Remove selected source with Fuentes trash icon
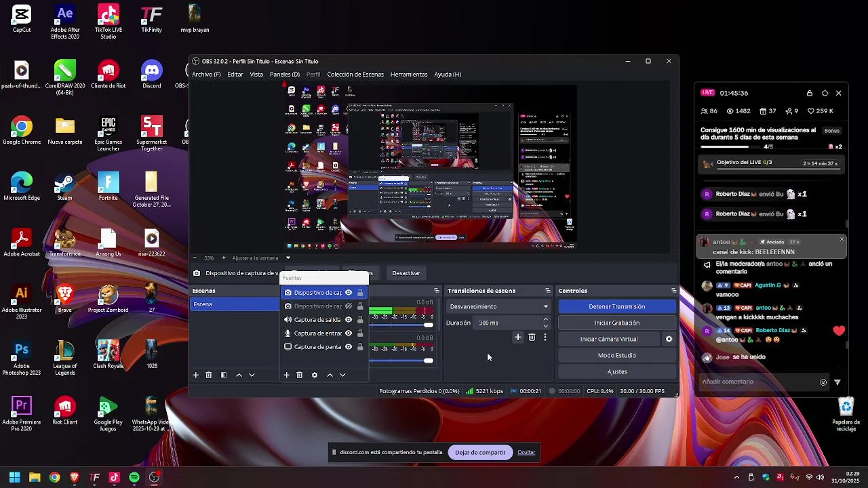The height and width of the screenshot is (488, 868). pyautogui.click(x=299, y=375)
